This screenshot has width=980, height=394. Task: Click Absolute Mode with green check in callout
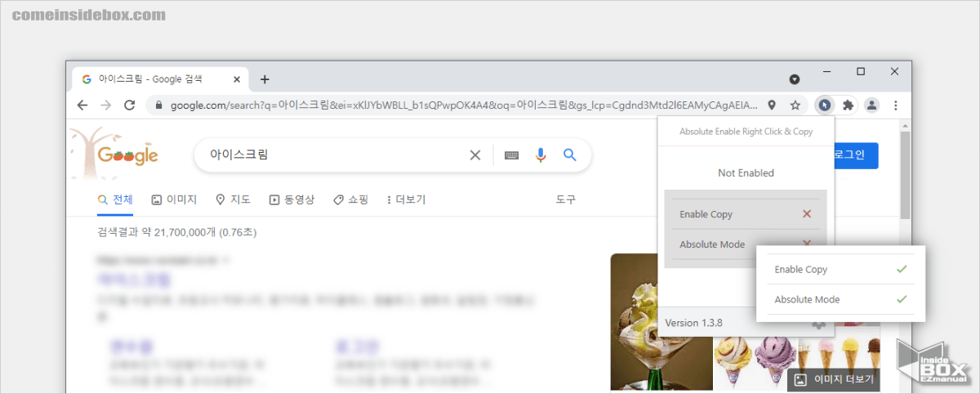(x=841, y=299)
